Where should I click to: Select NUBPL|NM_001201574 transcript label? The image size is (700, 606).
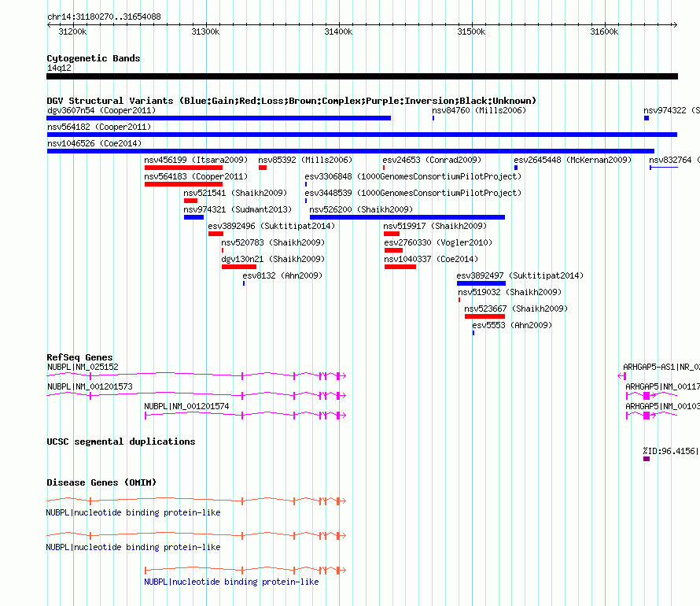point(186,406)
